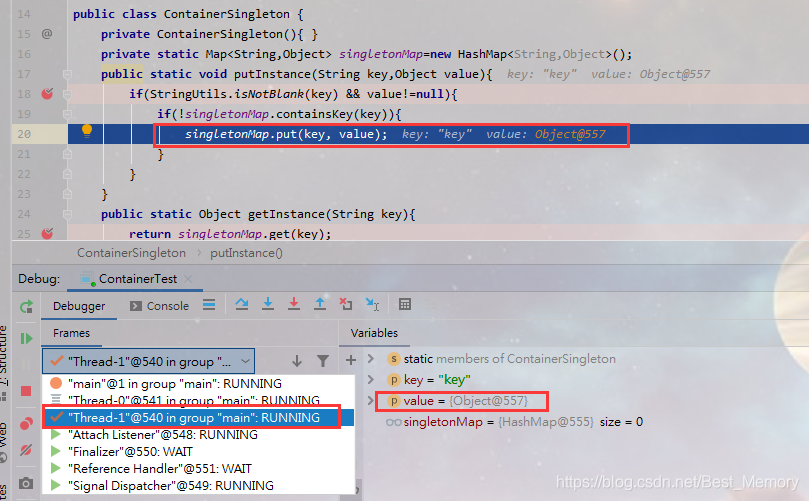Collapse the fold marker on line 19

click(x=67, y=114)
